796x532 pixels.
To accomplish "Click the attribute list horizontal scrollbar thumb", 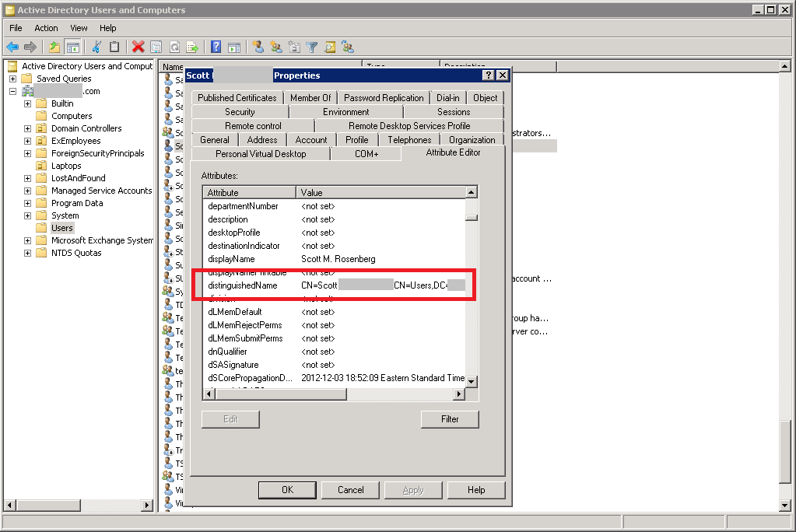I will point(281,394).
